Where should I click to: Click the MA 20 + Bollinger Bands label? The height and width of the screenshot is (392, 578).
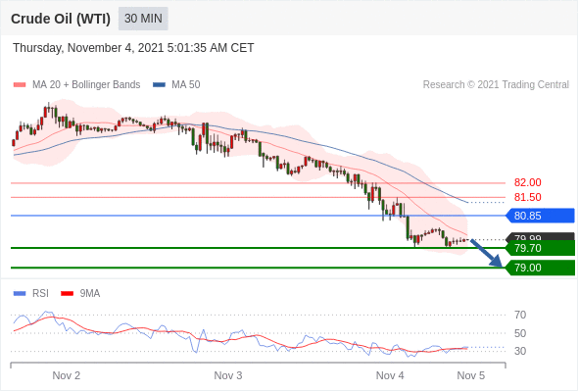tap(86, 85)
